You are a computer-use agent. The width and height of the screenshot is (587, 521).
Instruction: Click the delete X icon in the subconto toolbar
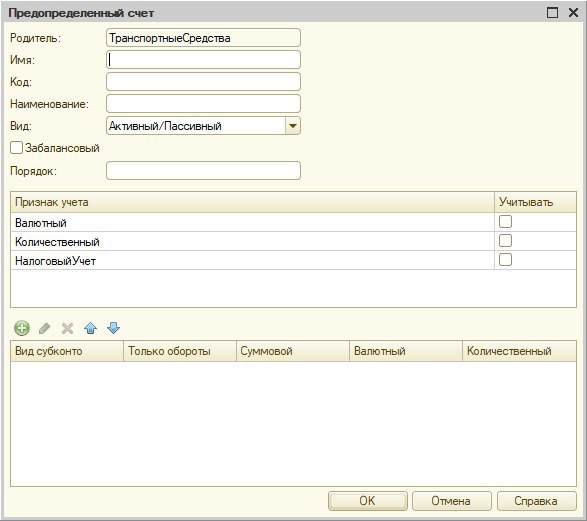coord(67,328)
